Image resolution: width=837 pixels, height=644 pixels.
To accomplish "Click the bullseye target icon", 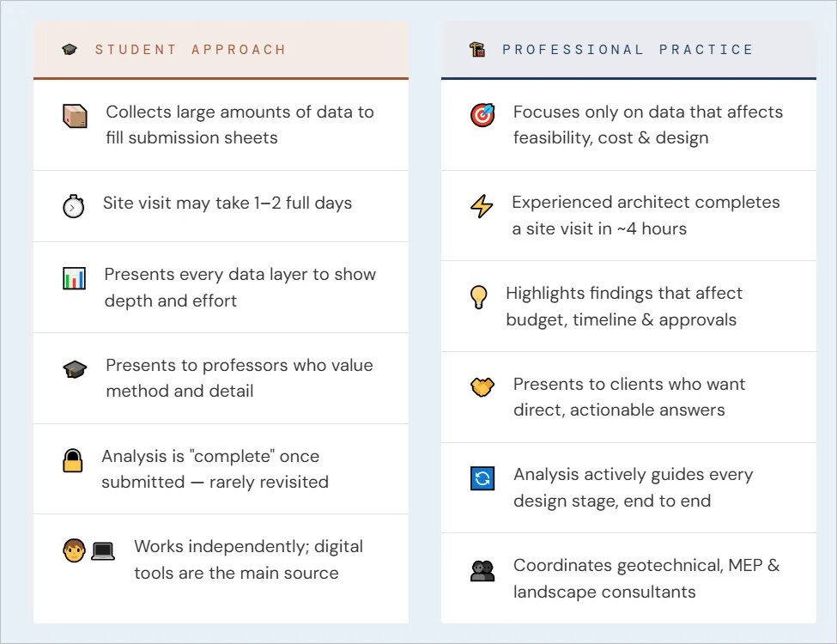I will (482, 115).
